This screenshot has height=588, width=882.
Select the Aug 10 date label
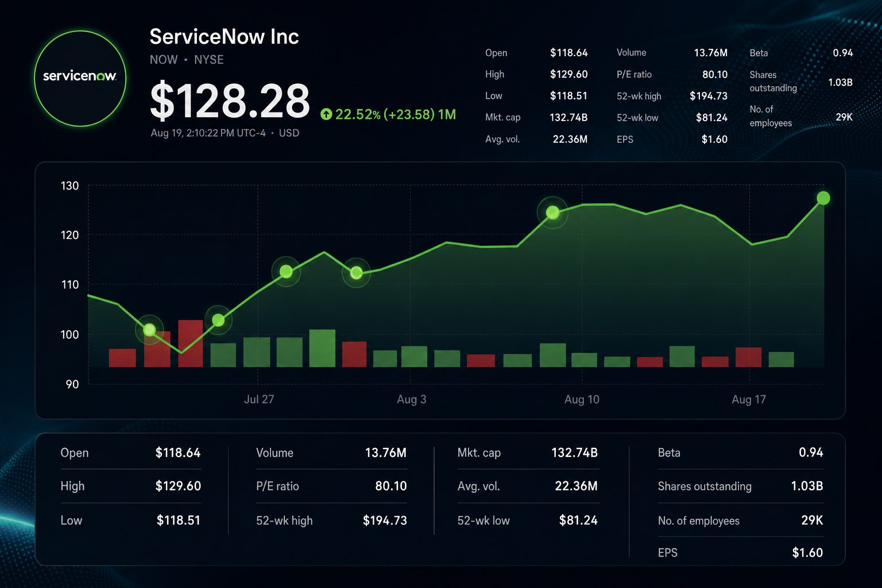click(582, 400)
